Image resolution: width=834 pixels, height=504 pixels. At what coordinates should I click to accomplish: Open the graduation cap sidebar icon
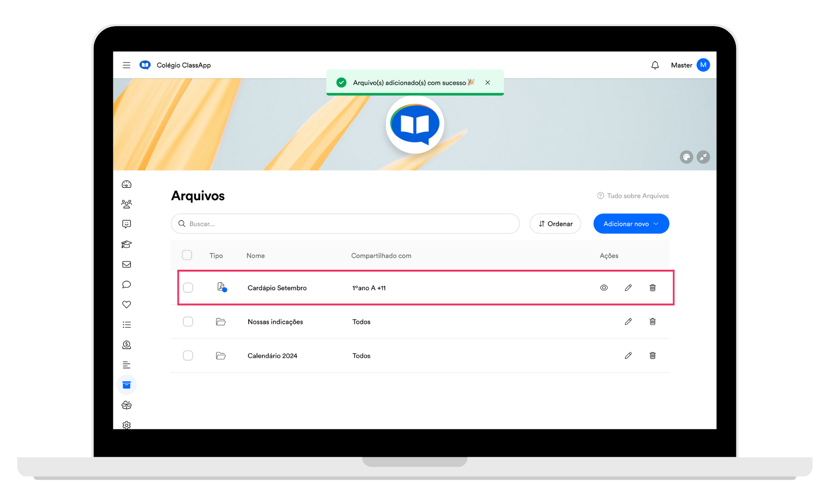tap(126, 244)
